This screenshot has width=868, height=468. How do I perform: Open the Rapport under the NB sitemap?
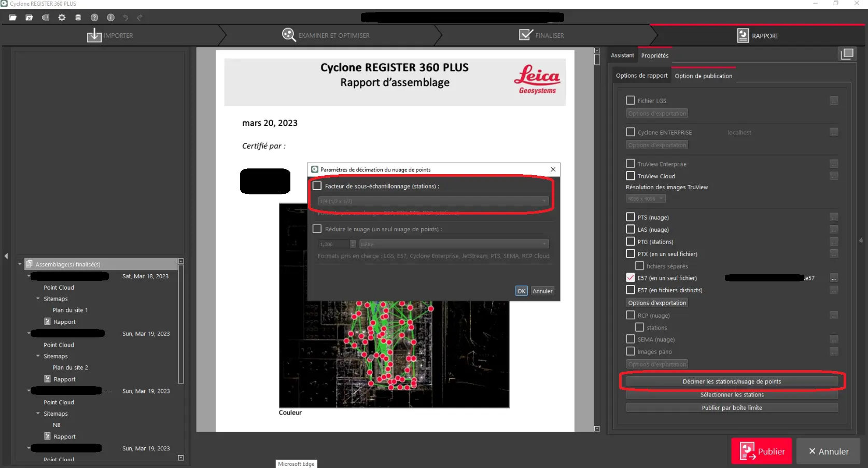pyautogui.click(x=64, y=437)
